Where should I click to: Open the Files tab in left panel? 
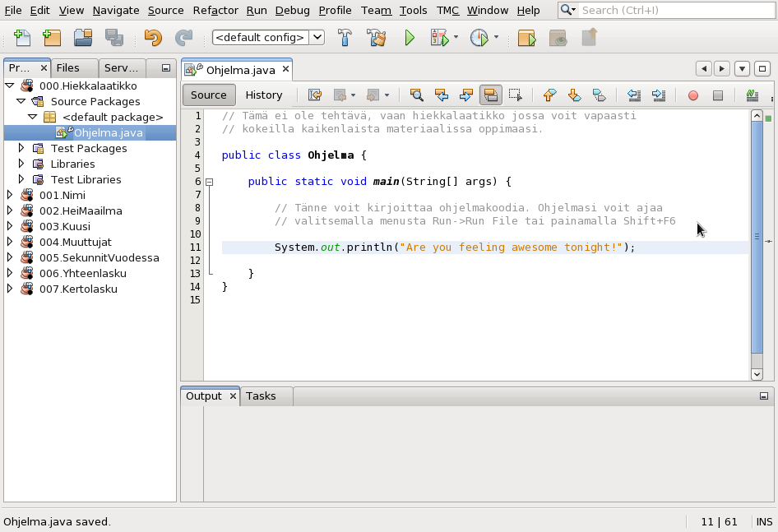(x=68, y=68)
